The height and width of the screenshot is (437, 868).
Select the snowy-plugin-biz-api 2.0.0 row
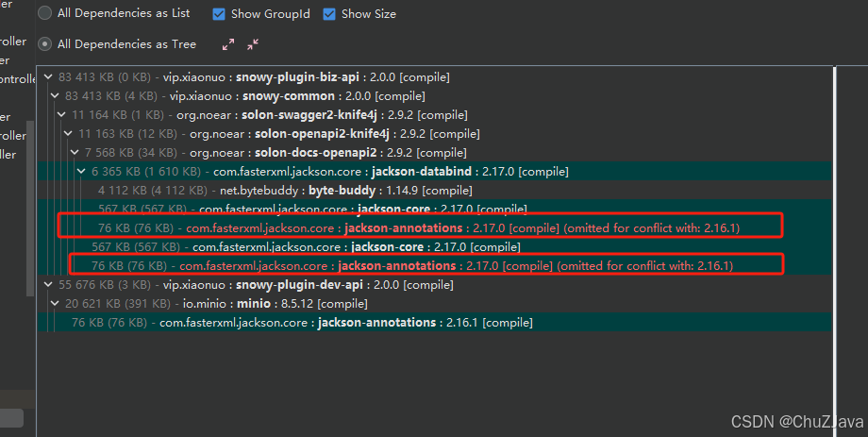coord(435,77)
